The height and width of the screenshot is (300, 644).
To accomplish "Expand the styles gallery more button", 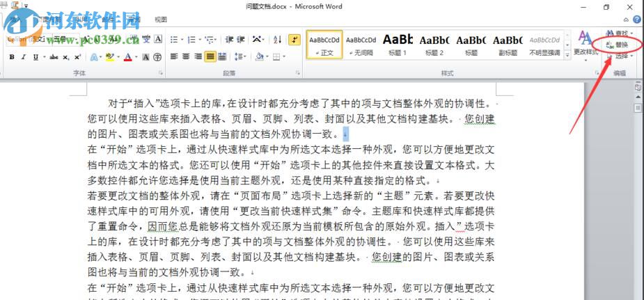I will [567, 54].
